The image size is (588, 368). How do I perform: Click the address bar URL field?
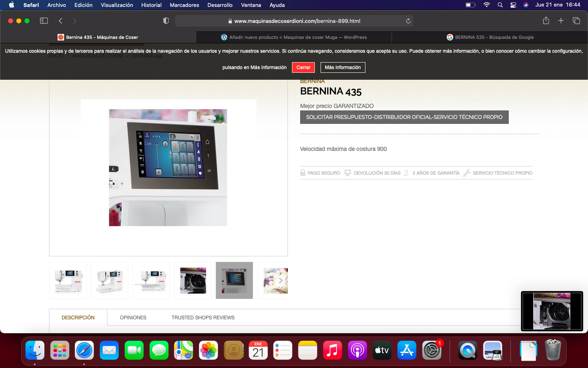coord(294,21)
